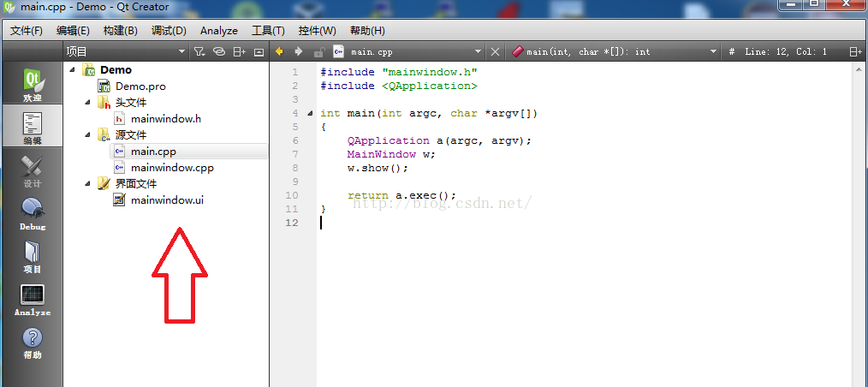Open the Analyze mode in sidebar
The width and height of the screenshot is (868, 387).
(x=33, y=299)
